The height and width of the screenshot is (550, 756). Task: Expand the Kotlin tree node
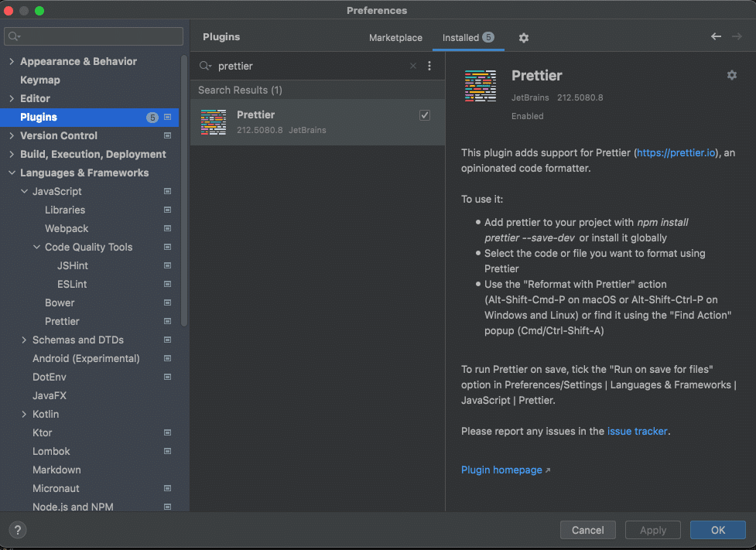(x=24, y=414)
